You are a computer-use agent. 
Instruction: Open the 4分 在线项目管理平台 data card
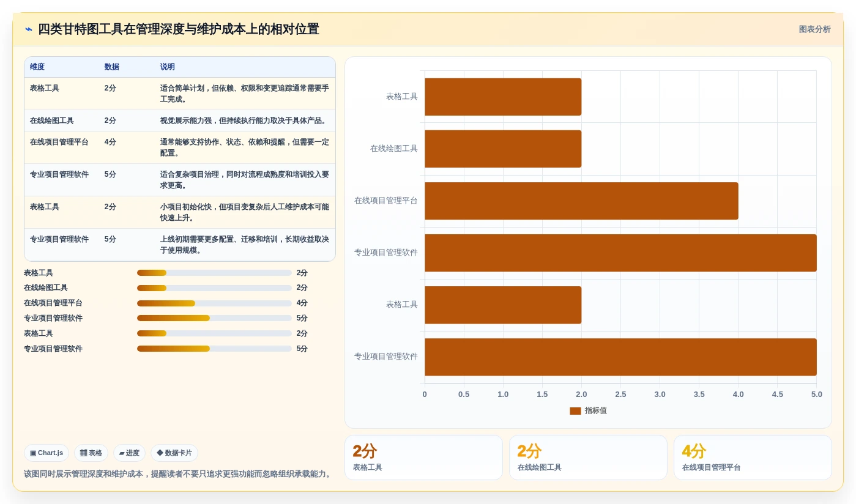(753, 458)
